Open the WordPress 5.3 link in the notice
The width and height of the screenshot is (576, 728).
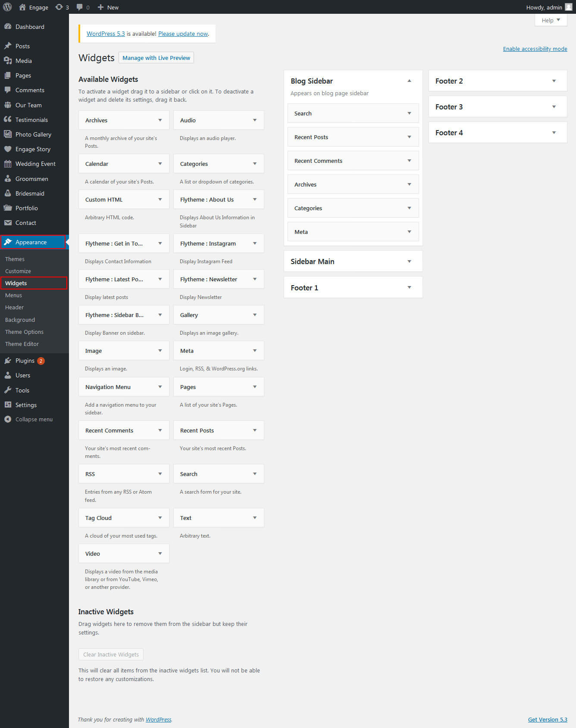106,34
